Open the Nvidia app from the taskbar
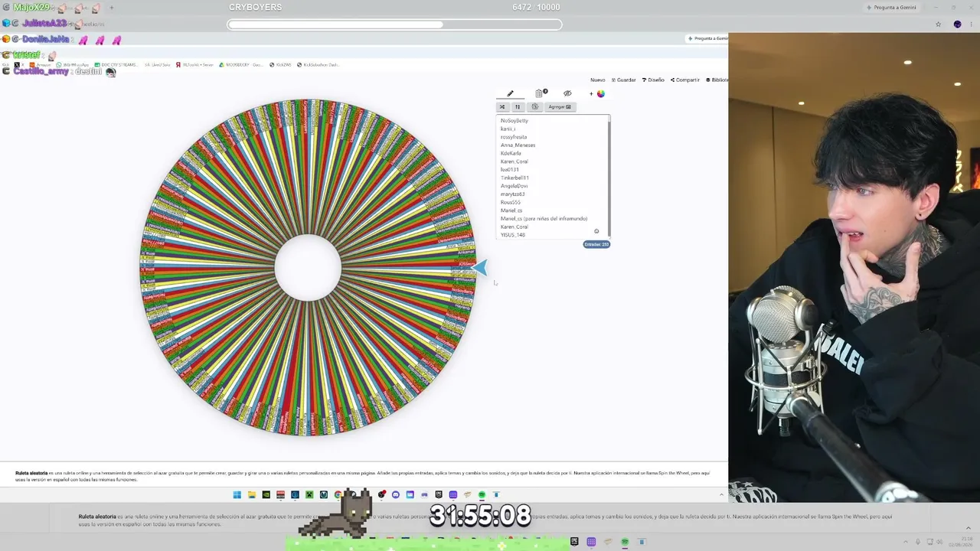This screenshot has height=551, width=980. 266,495
